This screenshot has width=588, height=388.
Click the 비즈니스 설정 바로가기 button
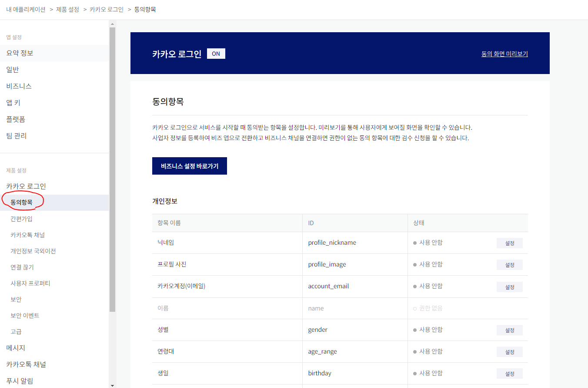pyautogui.click(x=190, y=166)
